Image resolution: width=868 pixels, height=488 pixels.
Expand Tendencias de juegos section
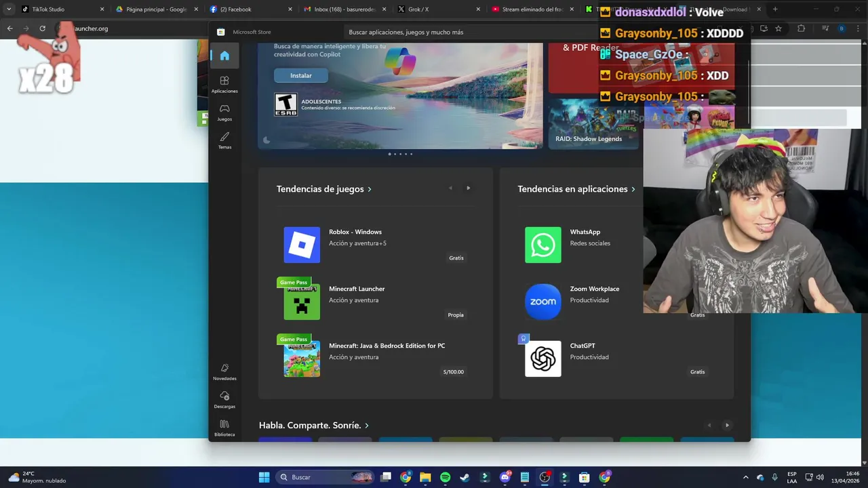[323, 189]
